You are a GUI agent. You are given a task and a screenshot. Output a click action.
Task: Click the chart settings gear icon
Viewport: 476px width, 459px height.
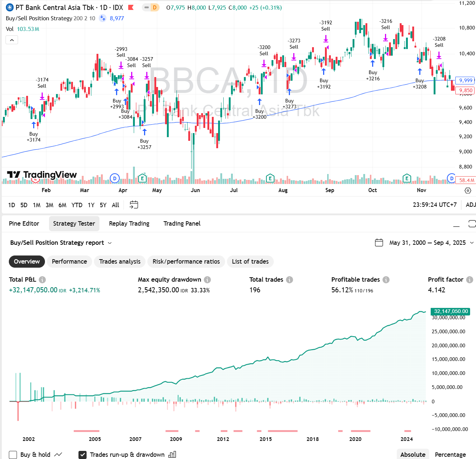[x=468, y=191]
